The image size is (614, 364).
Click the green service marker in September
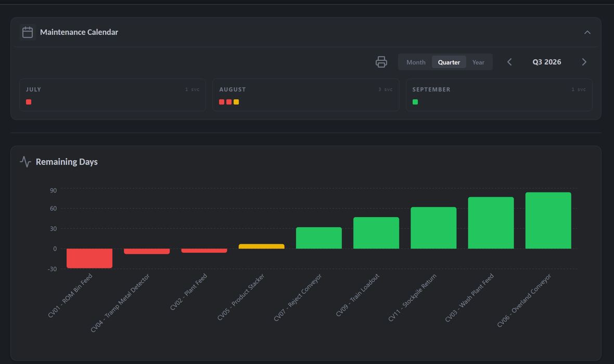pyautogui.click(x=415, y=102)
